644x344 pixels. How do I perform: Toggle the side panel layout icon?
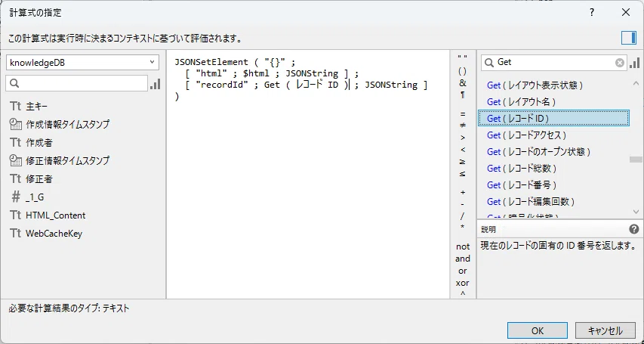click(x=628, y=38)
